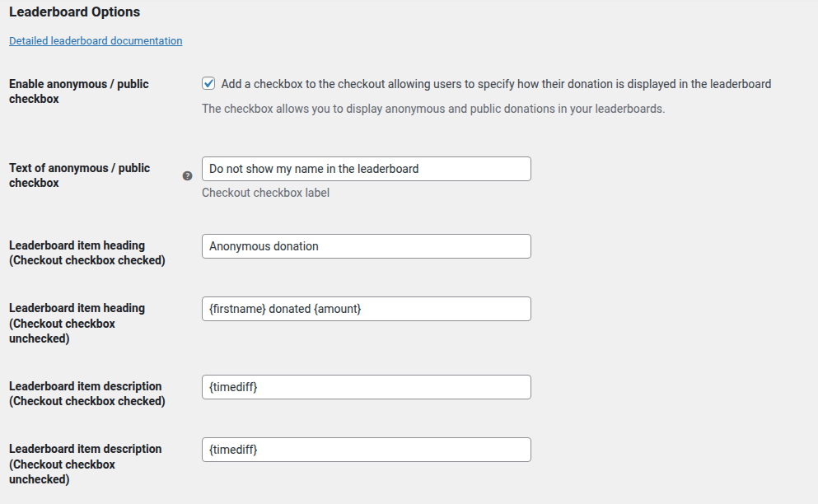818x504 pixels.
Task: Select the 'Anonymous donation' heading input
Action: tap(366, 245)
